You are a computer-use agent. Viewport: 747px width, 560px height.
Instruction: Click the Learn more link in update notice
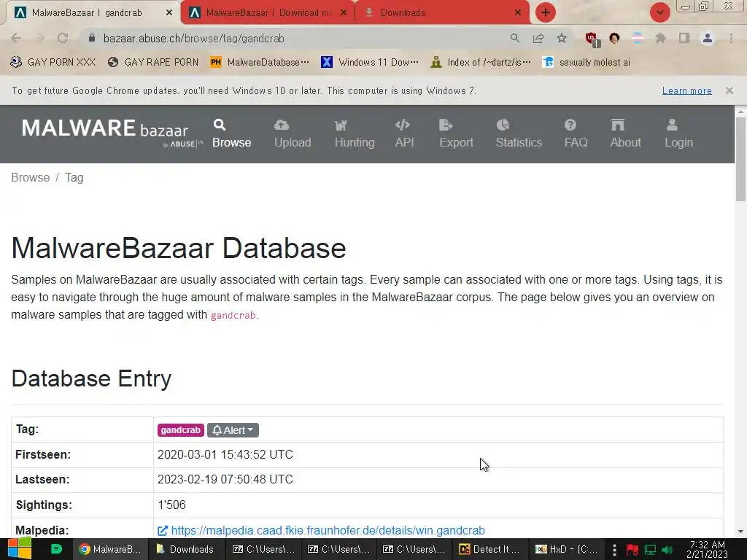(686, 90)
